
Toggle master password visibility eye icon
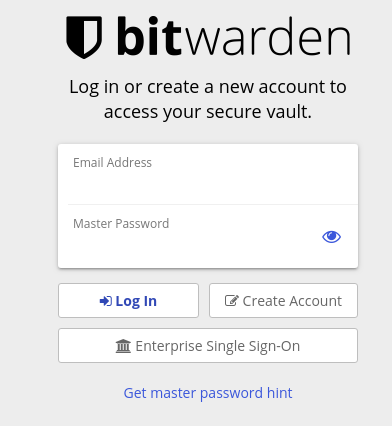pyautogui.click(x=331, y=237)
